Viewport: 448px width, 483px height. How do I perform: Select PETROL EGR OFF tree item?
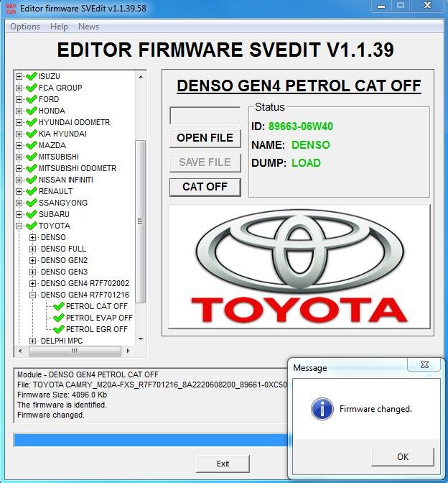pos(97,329)
